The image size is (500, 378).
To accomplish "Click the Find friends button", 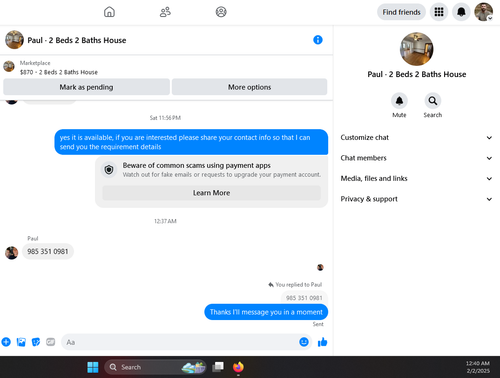I will [x=401, y=12].
